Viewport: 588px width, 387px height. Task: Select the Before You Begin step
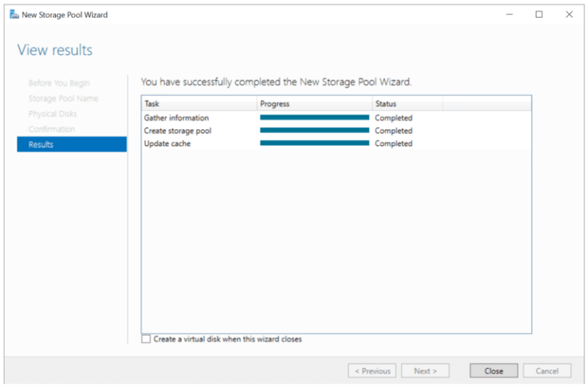pos(59,83)
